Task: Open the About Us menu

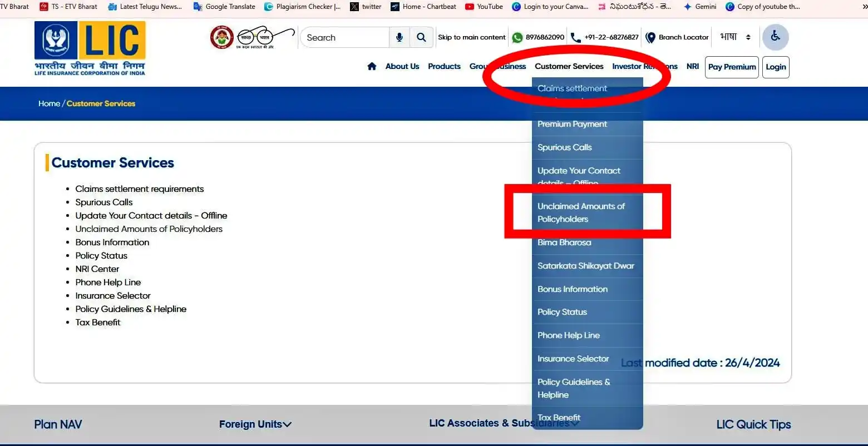Action: click(402, 66)
